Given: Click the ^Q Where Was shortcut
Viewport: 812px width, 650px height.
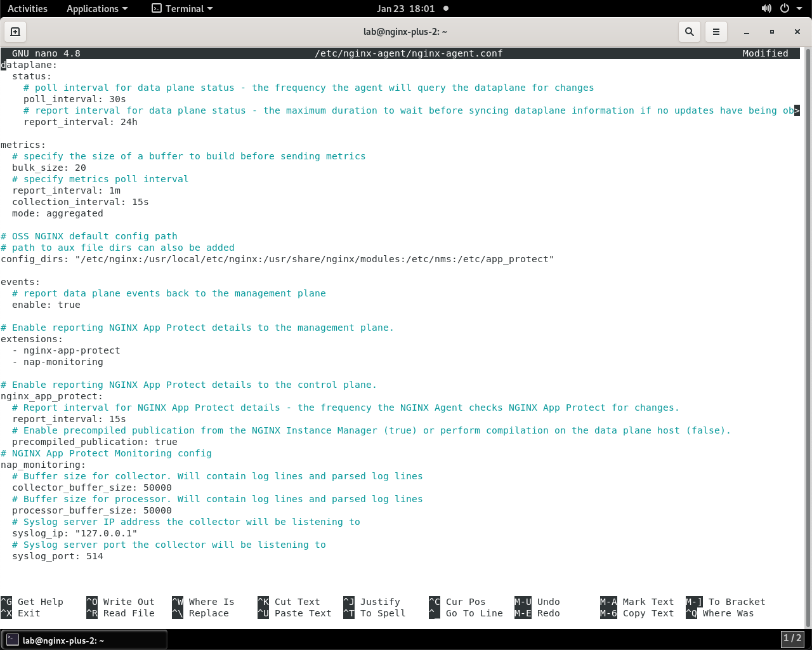Looking at the screenshot, I should (720, 613).
